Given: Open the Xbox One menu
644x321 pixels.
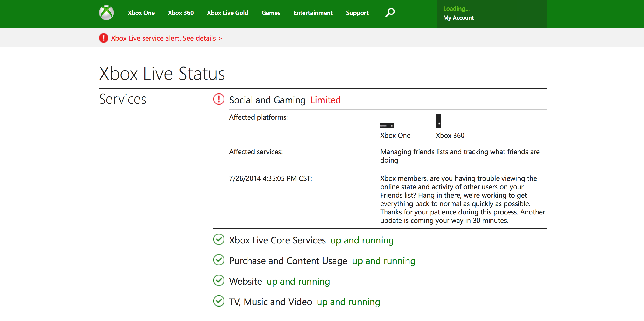Looking at the screenshot, I should tap(141, 13).
